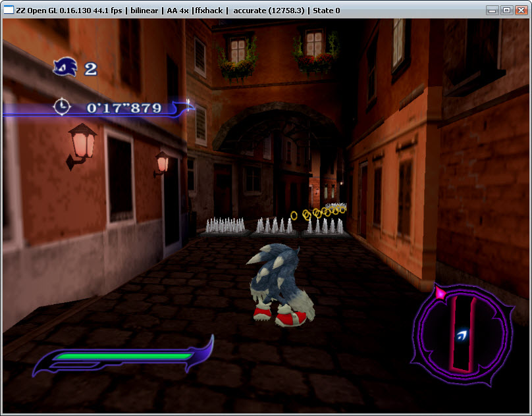Click the smaller wall lamp near the doorway
The height and width of the screenshot is (416, 532).
pos(161,163)
